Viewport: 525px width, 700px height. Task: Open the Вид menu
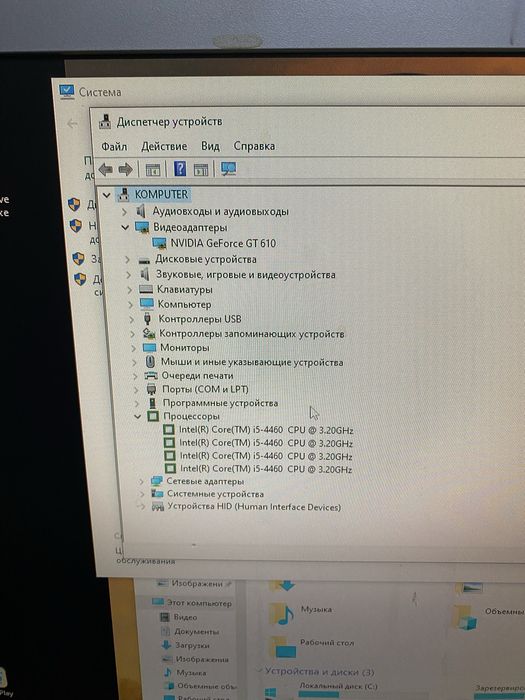click(x=210, y=146)
